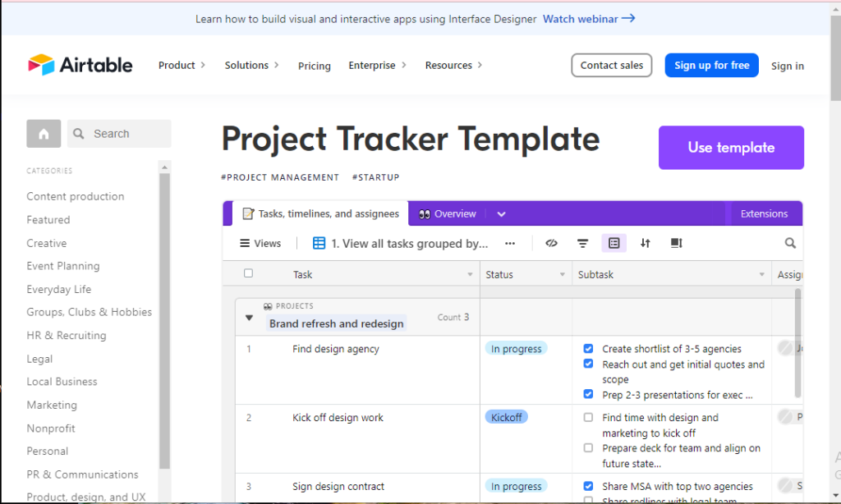This screenshot has width=841, height=504.
Task: Click the row height icon
Action: (x=677, y=243)
